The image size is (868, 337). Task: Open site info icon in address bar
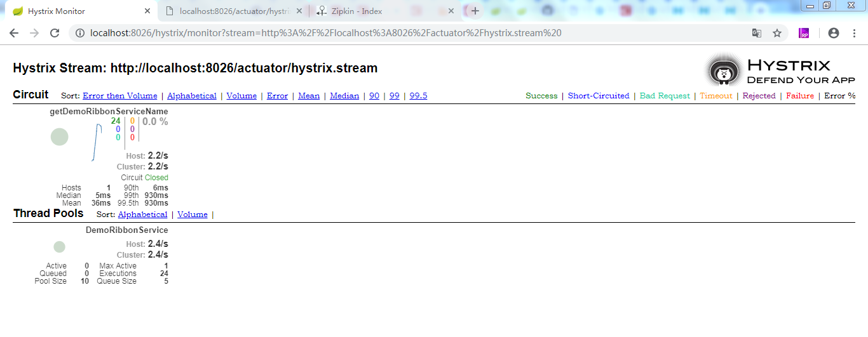[x=80, y=33]
